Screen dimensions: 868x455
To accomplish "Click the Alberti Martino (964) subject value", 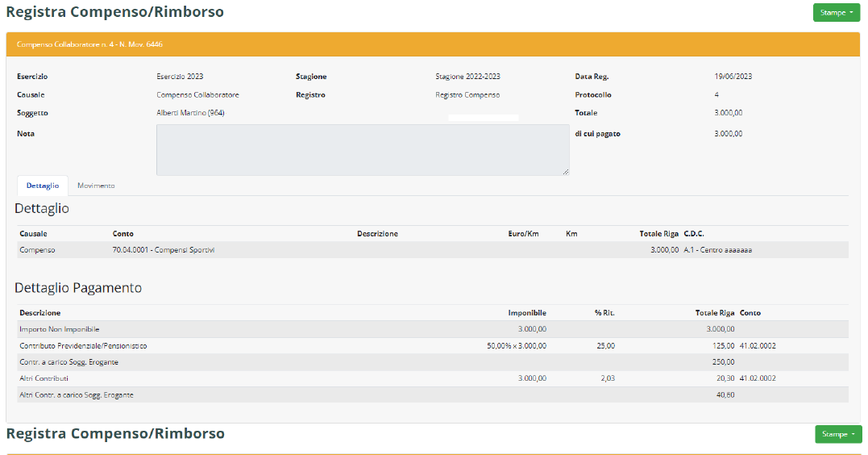I will (x=190, y=113).
